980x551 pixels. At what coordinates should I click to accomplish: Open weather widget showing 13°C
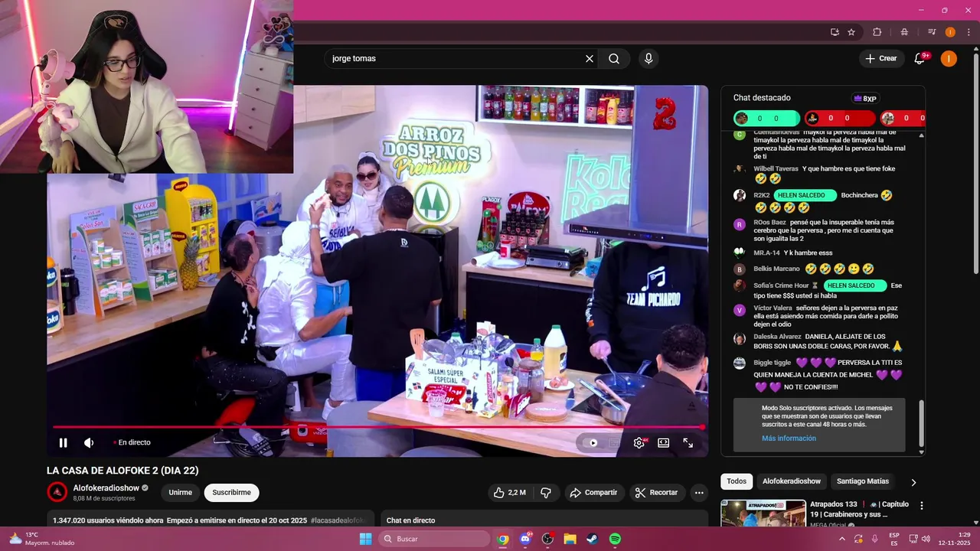(41, 539)
